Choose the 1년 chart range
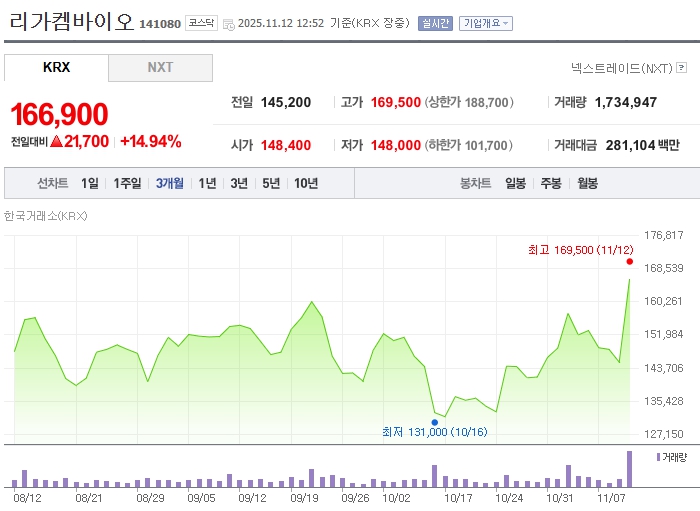 click(207, 183)
